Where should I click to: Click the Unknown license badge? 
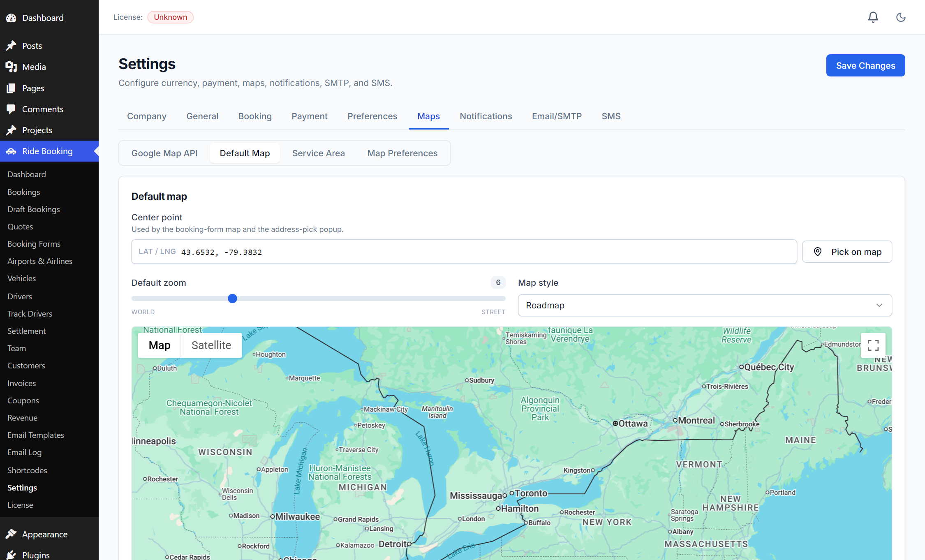click(170, 17)
